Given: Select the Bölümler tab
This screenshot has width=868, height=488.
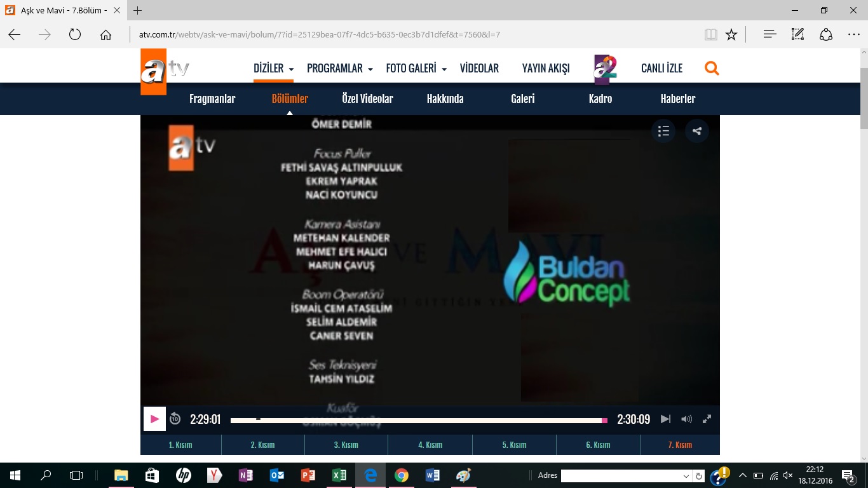Looking at the screenshot, I should (290, 98).
